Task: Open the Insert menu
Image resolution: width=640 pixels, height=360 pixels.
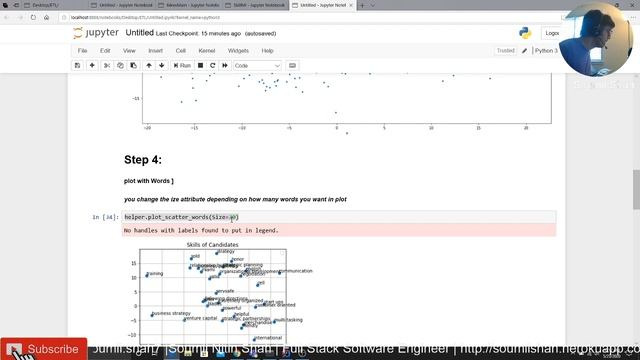Action: (156, 51)
